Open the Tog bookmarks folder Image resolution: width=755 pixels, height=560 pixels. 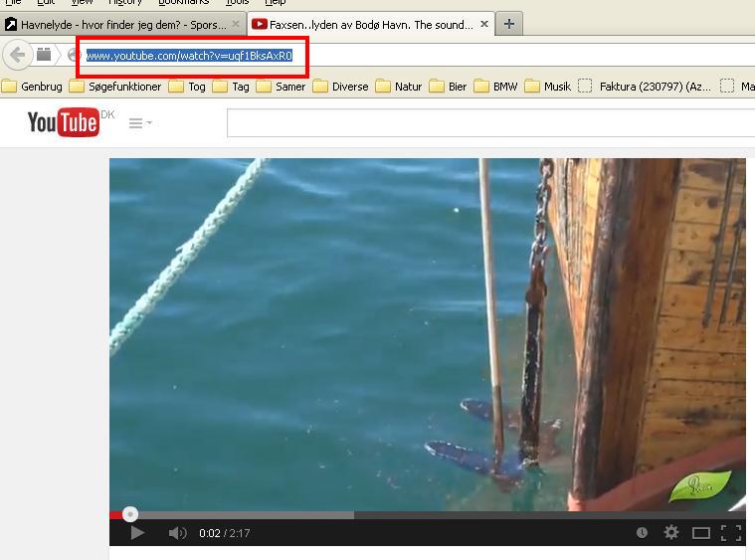(187, 87)
